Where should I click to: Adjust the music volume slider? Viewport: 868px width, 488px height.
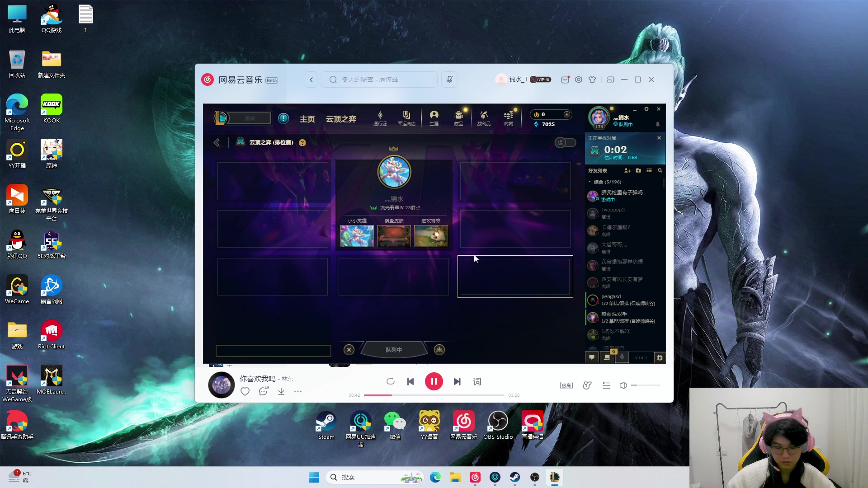click(646, 385)
